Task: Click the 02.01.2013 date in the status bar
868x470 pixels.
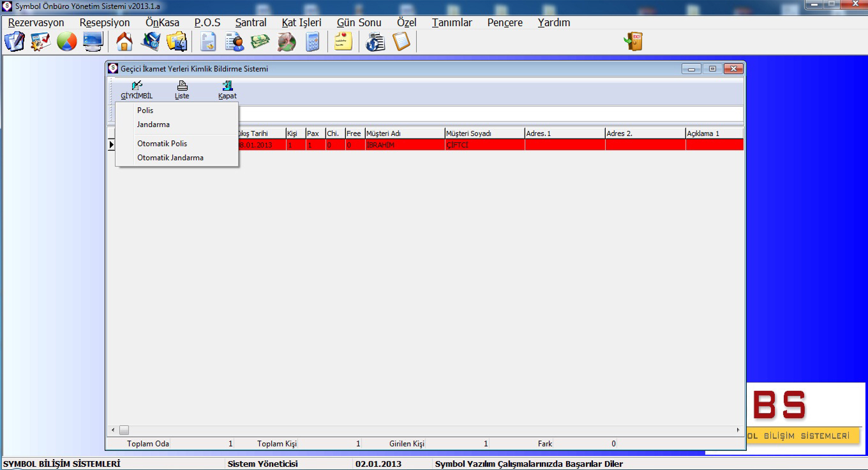Action: click(x=378, y=464)
